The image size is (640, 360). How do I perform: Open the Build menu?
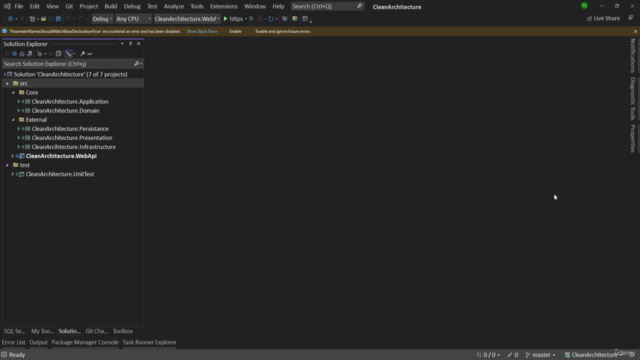[x=111, y=6]
